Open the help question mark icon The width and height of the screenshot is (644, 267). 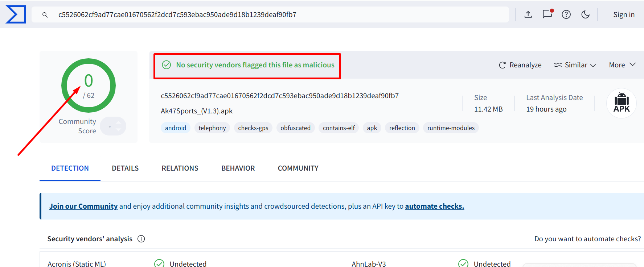pos(566,14)
